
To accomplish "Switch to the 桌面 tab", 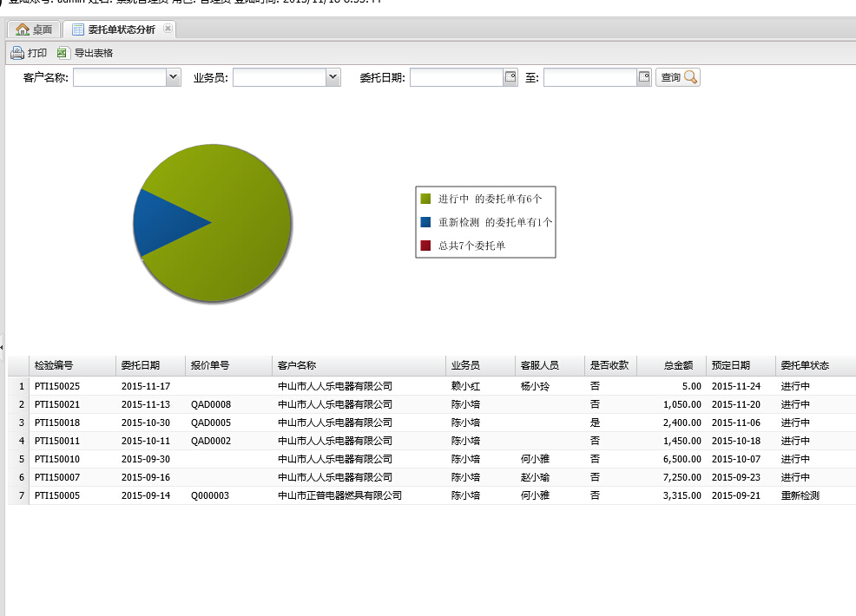I will tap(35, 29).
